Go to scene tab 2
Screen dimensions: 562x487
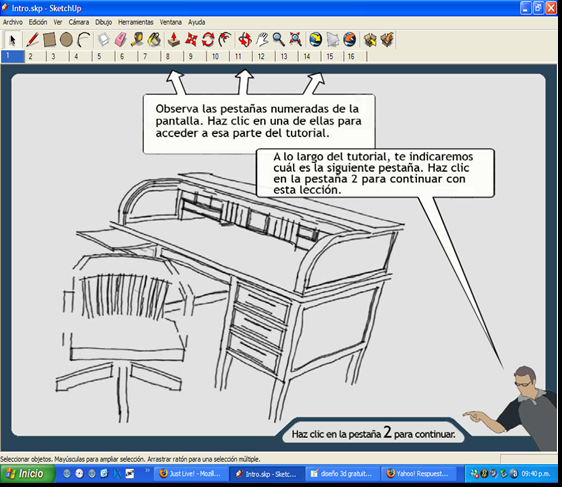35,56
